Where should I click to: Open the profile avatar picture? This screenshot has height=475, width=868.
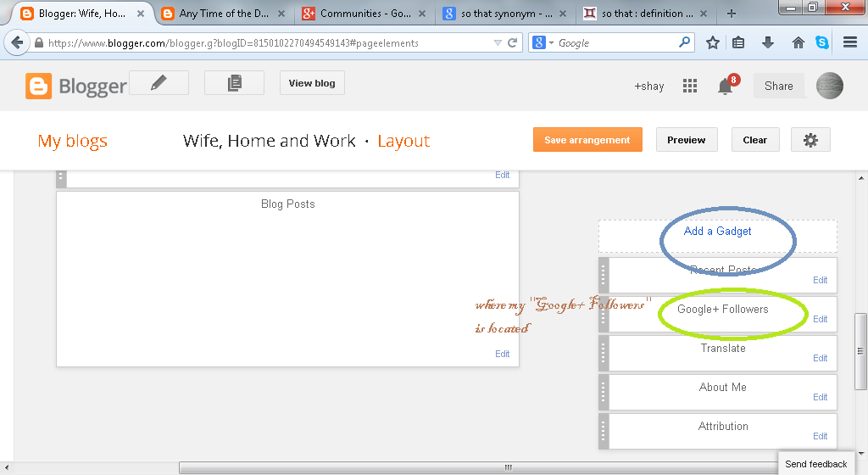tap(829, 86)
